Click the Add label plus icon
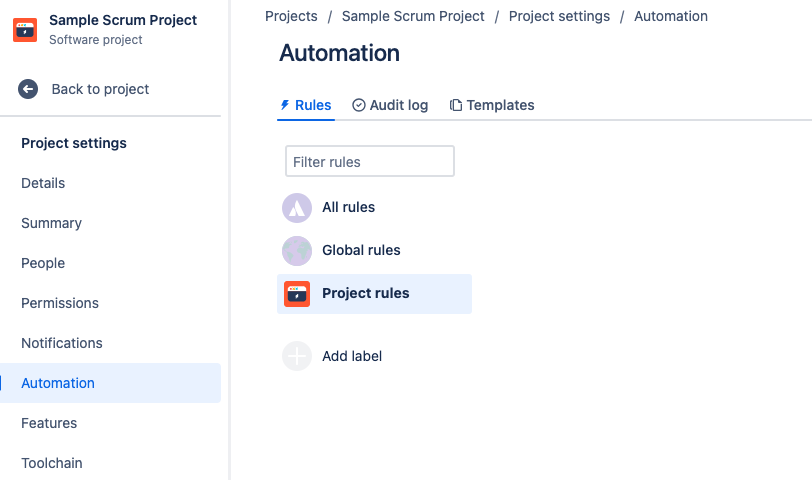The height and width of the screenshot is (480, 812). pos(297,356)
